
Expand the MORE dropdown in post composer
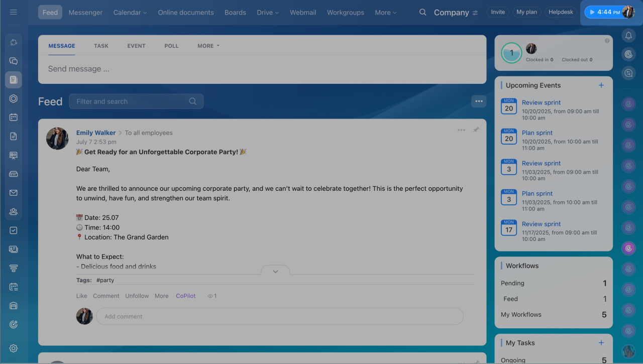(x=208, y=46)
